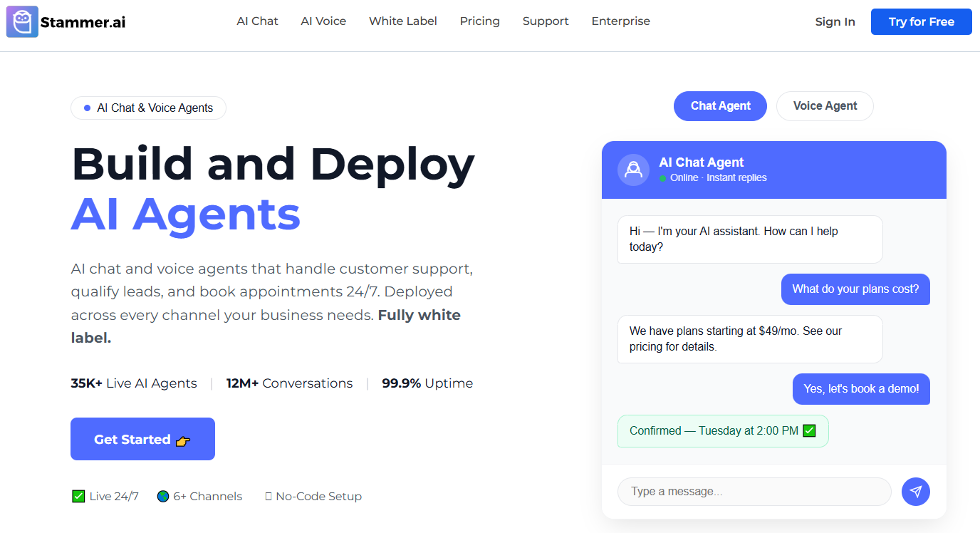
Task: Click the Type a message input field
Action: click(x=754, y=492)
